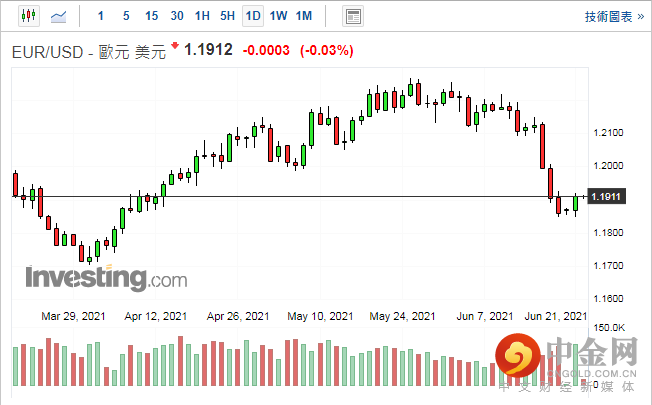Click the -0.0003 price change value

[x=266, y=50]
